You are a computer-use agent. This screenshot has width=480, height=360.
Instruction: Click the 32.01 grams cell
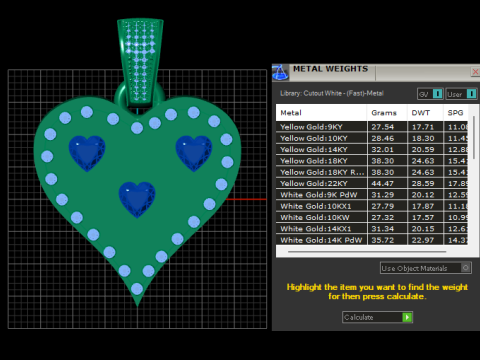387,150
